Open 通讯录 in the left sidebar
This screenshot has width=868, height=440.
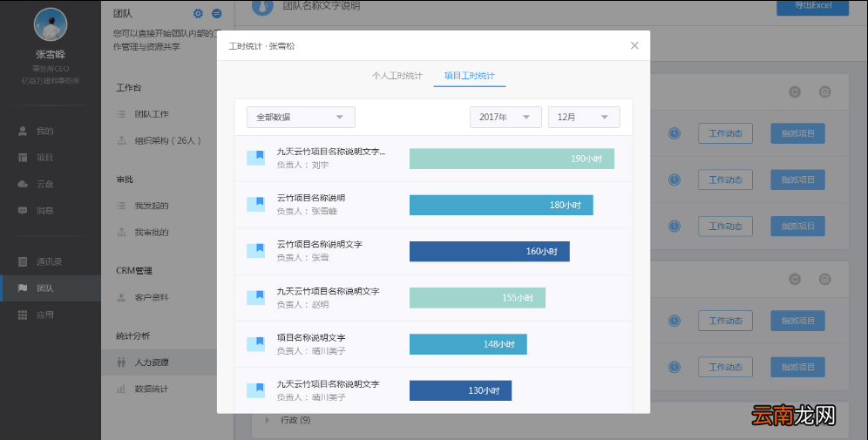(51, 261)
